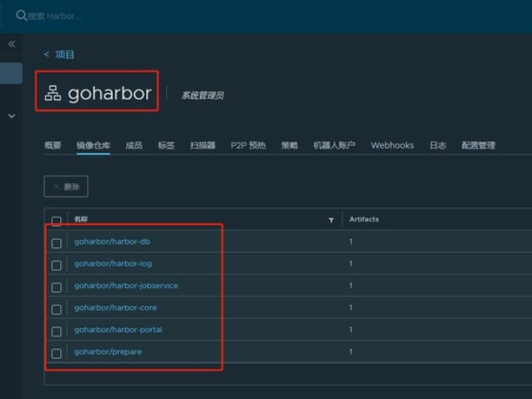Select the goharbor/prepare row checkbox
Screen dimensions: 532x399
(56, 354)
